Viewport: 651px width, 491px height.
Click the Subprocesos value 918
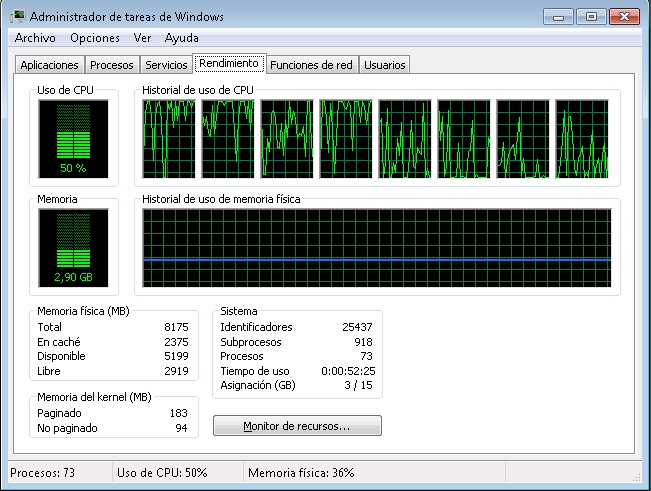[363, 342]
